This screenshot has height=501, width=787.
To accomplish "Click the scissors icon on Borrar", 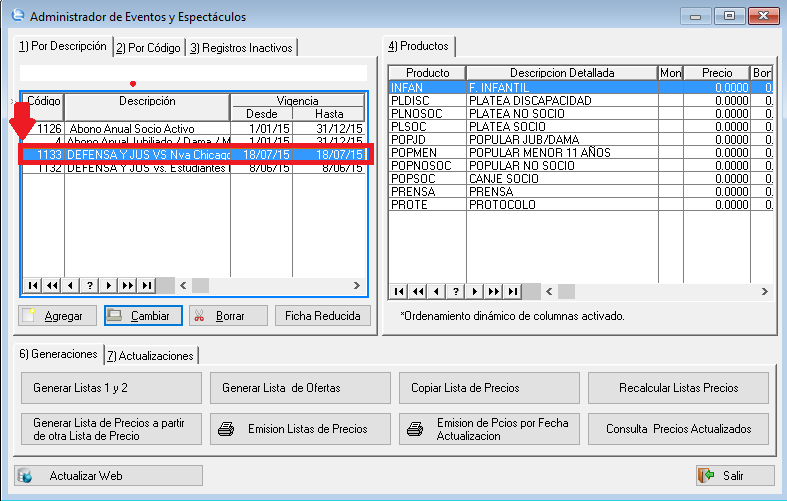I will point(199,316).
